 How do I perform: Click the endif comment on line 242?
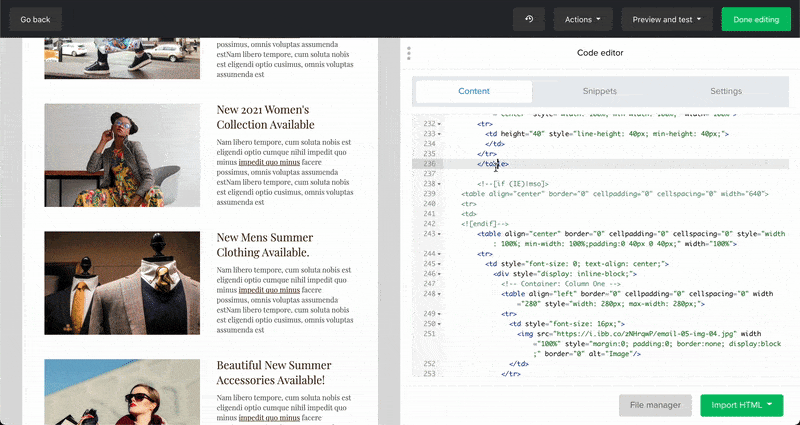(485, 224)
